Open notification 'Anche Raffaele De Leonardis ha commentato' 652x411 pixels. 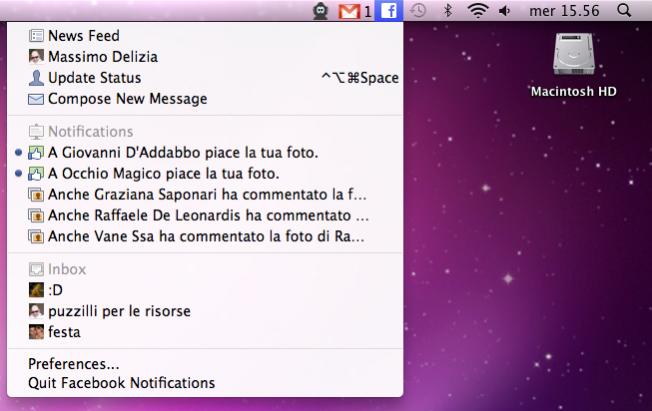(x=205, y=215)
